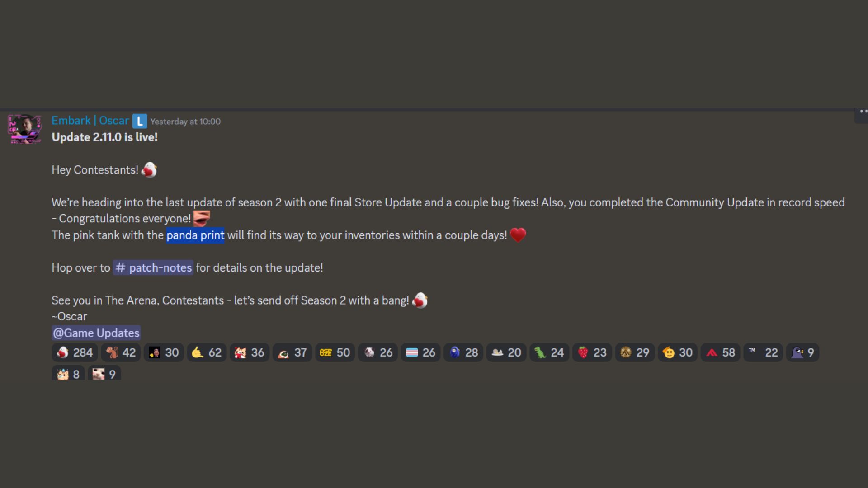Click the call-me hand reaction with 62
Viewport: 868px width, 488px height.
point(207,352)
